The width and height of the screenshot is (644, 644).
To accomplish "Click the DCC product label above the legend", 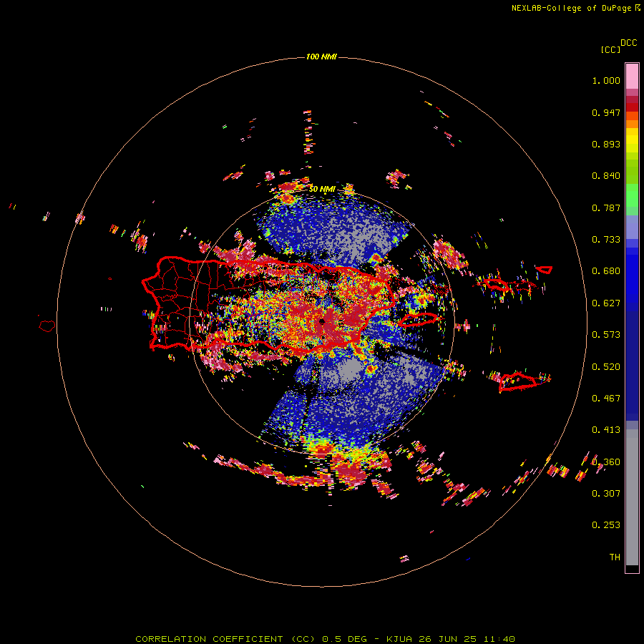I will coord(628,43).
